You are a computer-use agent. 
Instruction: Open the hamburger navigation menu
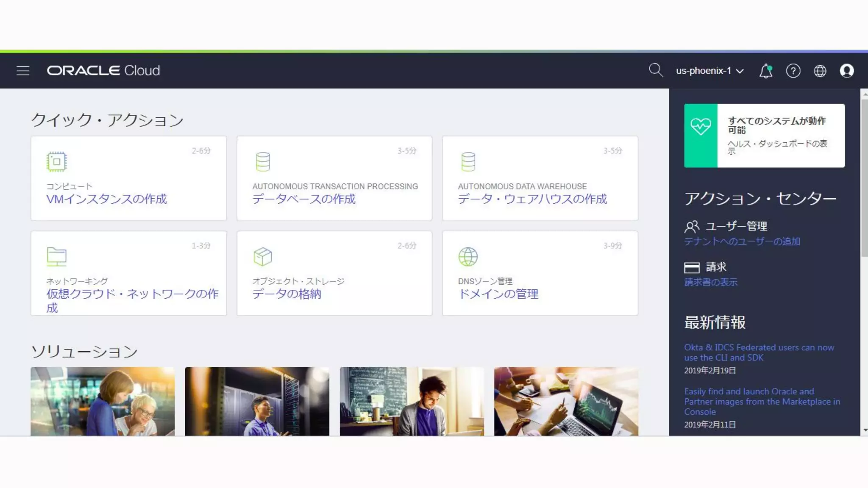[x=23, y=71]
